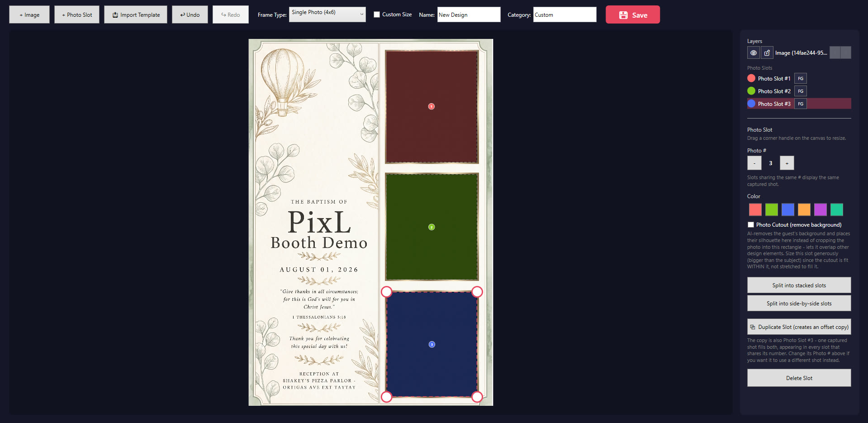Click Duplicate Slot (creates an offset copy)
Screen dimensions: 868x423
point(799,327)
